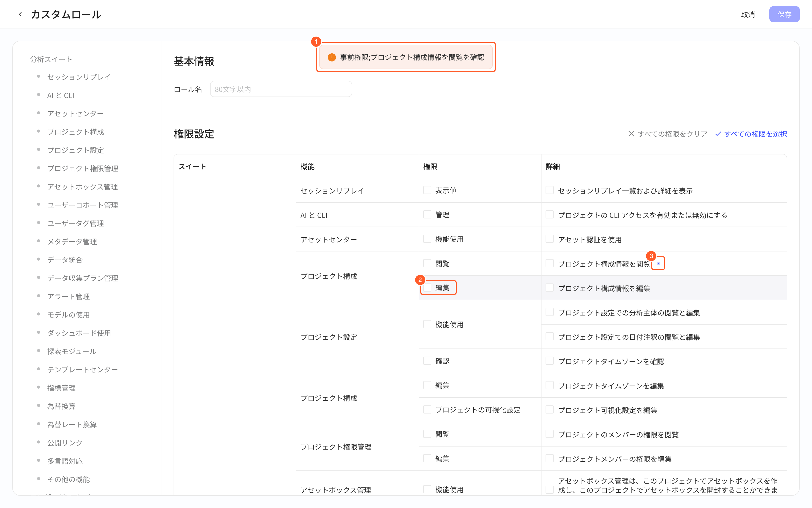Open データ統合 sidebar item
Image resolution: width=812 pixels, height=508 pixels.
pyautogui.click(x=65, y=260)
